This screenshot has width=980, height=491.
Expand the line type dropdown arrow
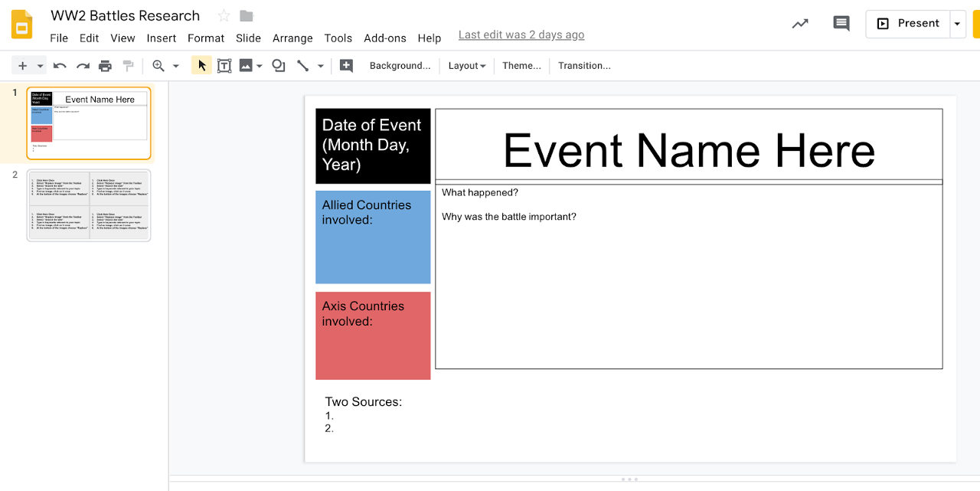tap(321, 66)
